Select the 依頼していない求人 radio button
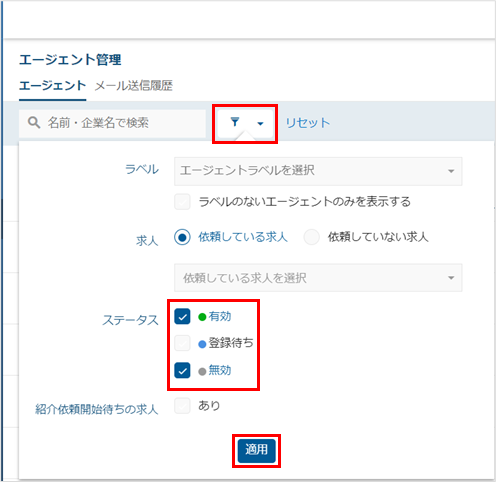496x482 pixels. click(311, 237)
